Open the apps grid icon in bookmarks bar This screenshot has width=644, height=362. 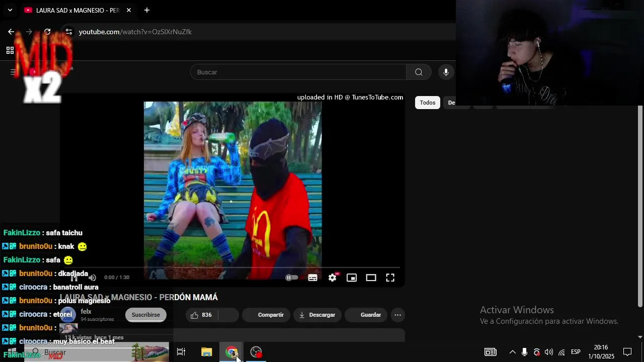[10, 50]
